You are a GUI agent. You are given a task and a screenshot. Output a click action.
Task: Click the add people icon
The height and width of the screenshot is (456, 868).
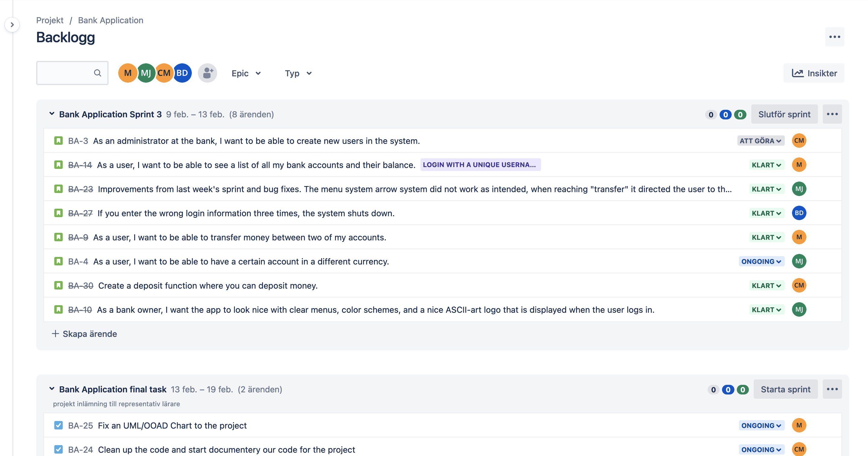207,73
